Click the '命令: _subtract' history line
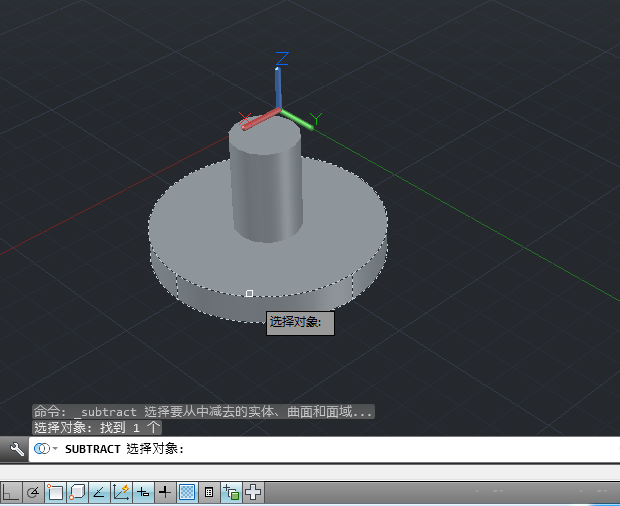The height and width of the screenshot is (506, 620). point(203,412)
